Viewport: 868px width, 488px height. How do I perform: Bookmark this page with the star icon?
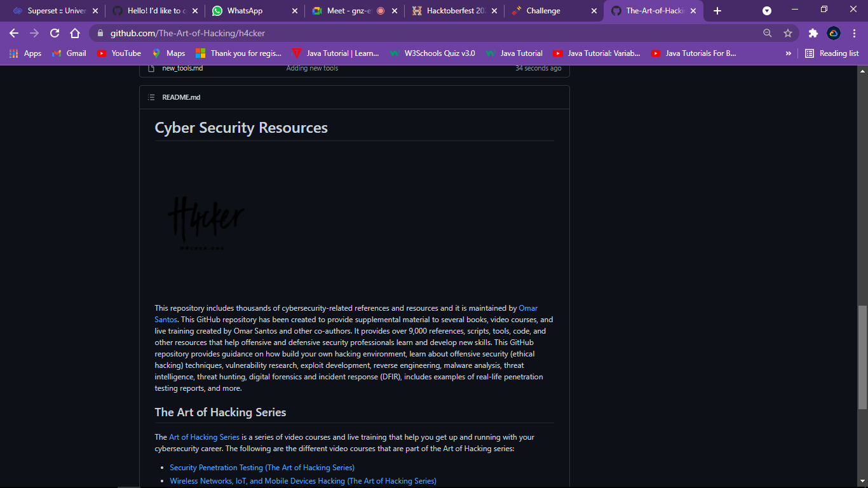pyautogui.click(x=788, y=33)
